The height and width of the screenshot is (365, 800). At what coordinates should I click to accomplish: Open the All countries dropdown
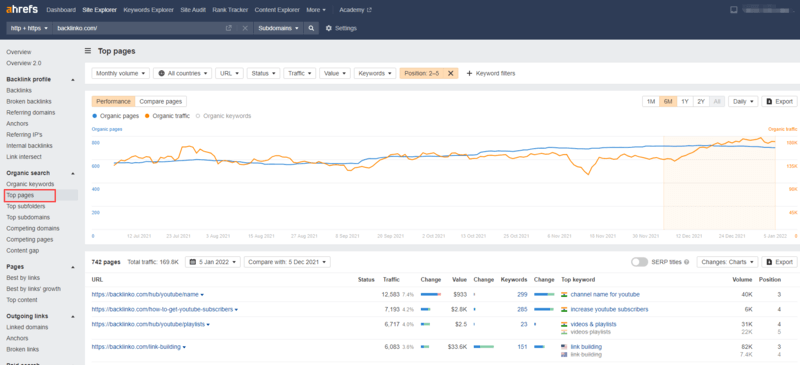183,74
